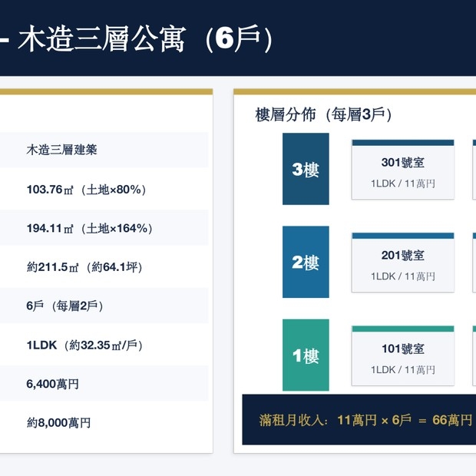The height and width of the screenshot is (476, 476).
Task: Click the 6,400萬円 row
Action: [104, 384]
